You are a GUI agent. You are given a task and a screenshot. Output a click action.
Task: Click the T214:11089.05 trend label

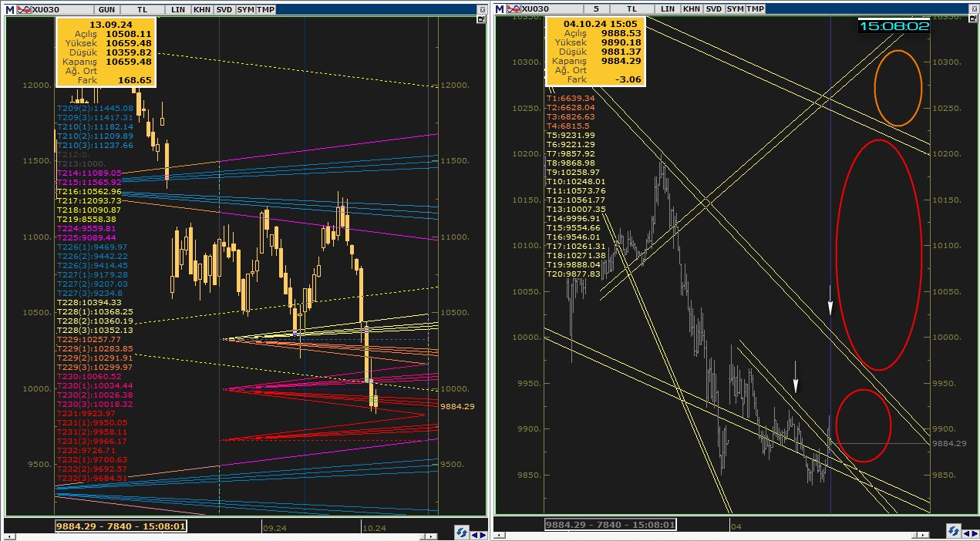pos(89,174)
